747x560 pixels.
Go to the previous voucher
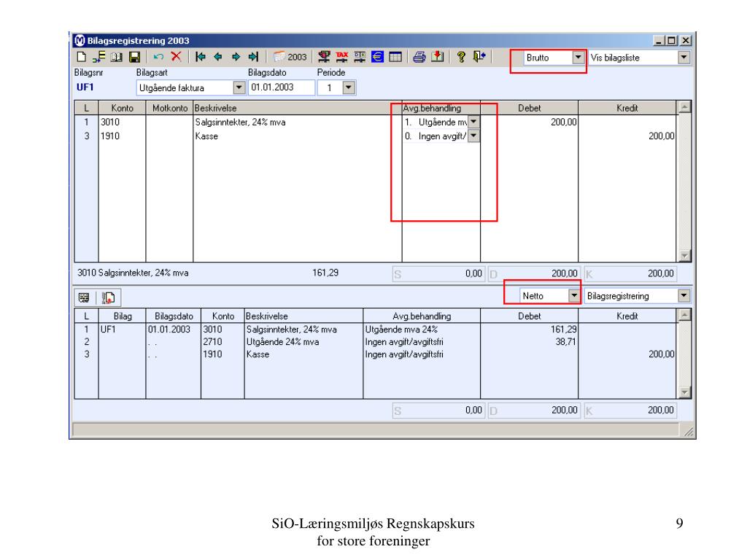point(218,57)
